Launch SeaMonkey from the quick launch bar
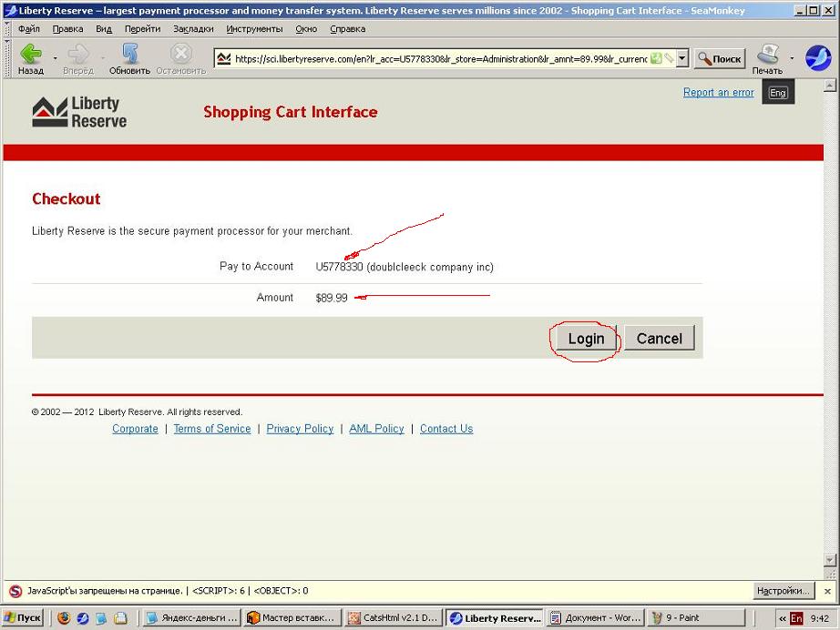 coord(82,618)
